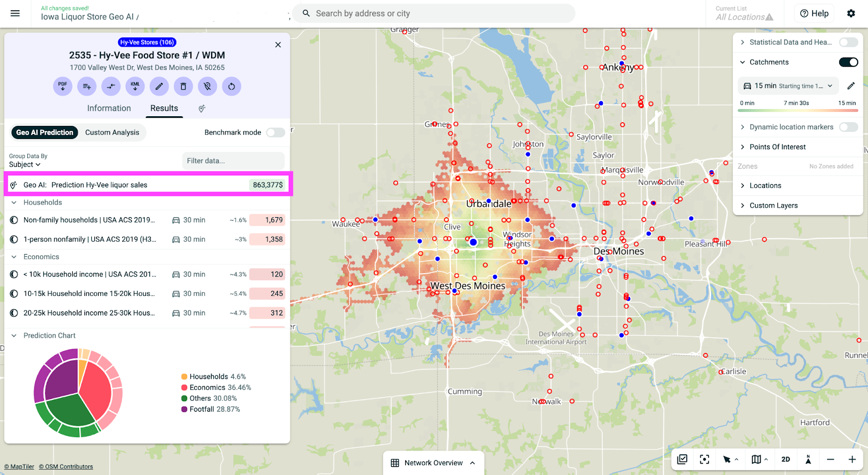Click the Hy-Vee Stores (106) badge
The width and height of the screenshot is (868, 475).
pos(147,42)
